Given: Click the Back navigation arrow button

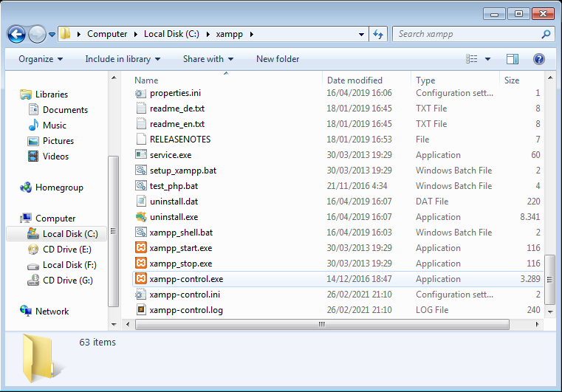Looking at the screenshot, I should point(16,35).
